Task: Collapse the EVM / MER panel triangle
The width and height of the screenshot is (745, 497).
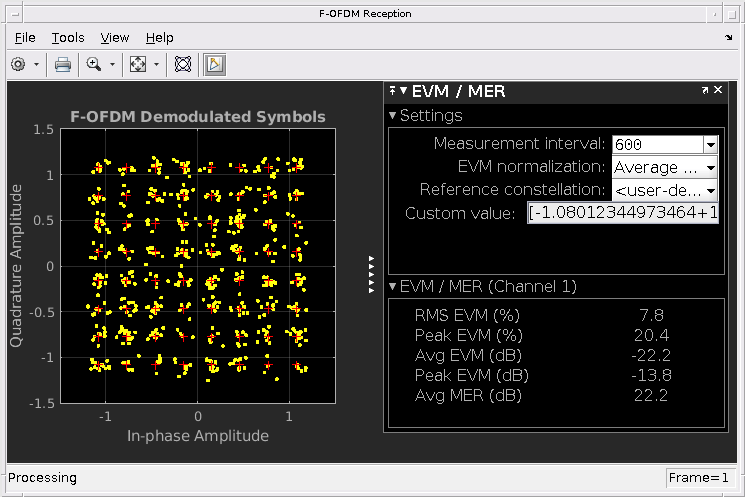Action: click(x=403, y=90)
